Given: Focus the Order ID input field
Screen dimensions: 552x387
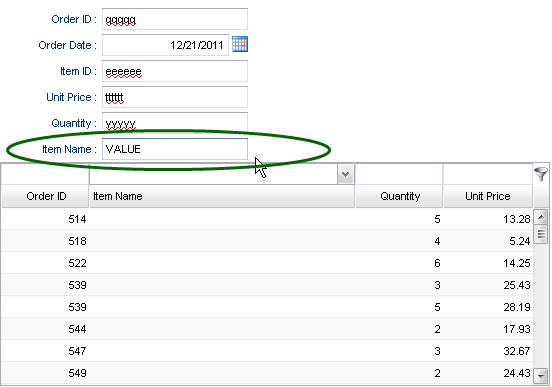Looking at the screenshot, I should pyautogui.click(x=175, y=19).
